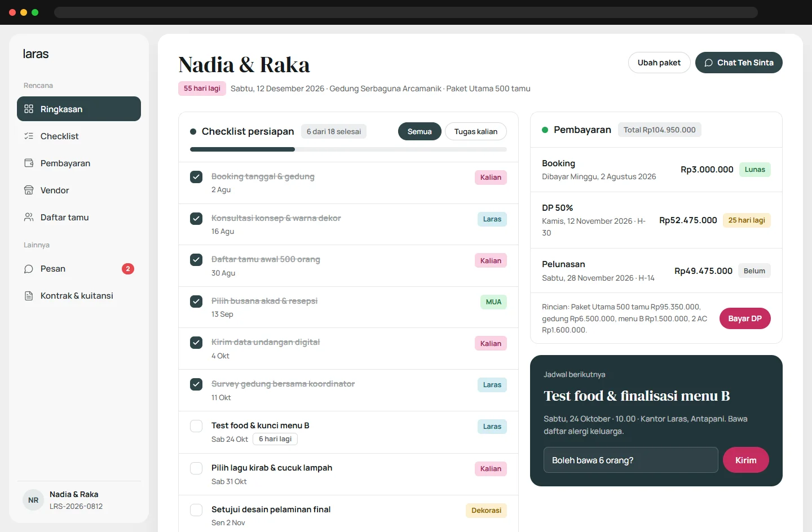Tick Setujui desain pelaminan final checkbox

[196, 510]
